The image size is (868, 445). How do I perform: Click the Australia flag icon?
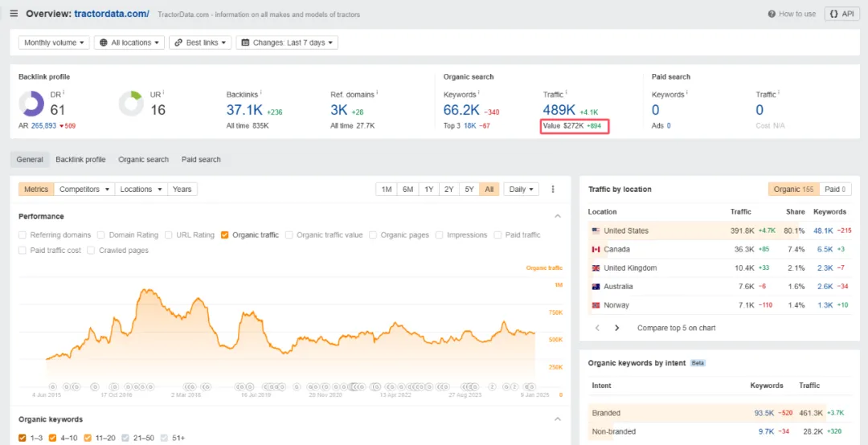click(x=596, y=287)
